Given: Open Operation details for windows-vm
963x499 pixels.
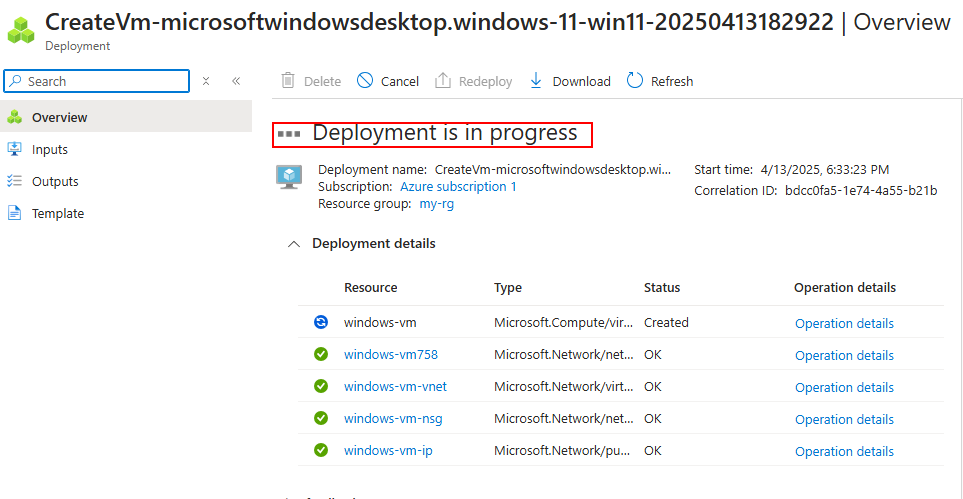Looking at the screenshot, I should click(x=844, y=323).
